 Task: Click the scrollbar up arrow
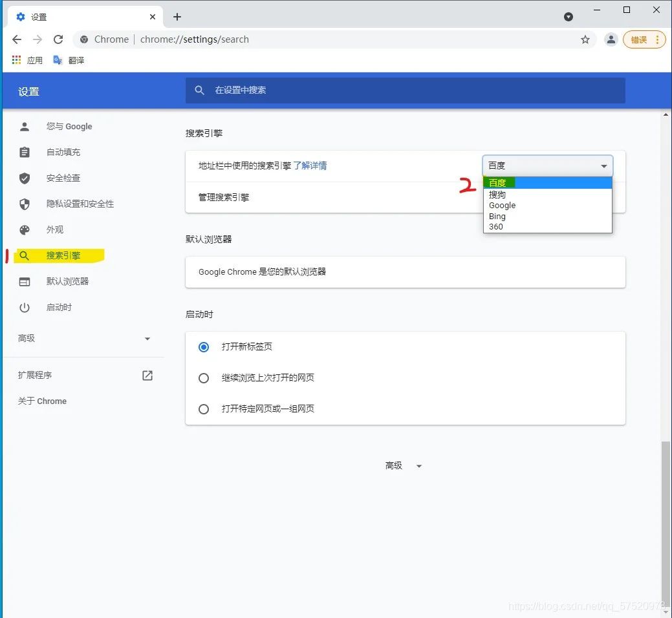coord(665,114)
